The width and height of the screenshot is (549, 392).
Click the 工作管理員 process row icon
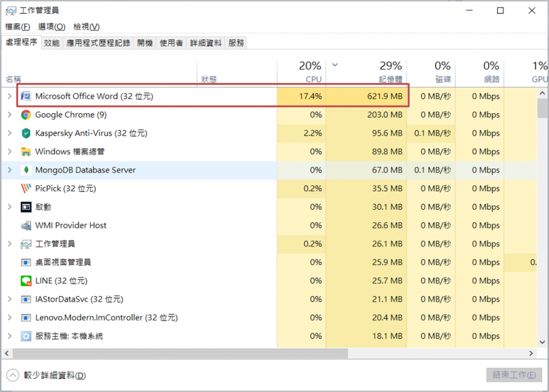point(26,244)
